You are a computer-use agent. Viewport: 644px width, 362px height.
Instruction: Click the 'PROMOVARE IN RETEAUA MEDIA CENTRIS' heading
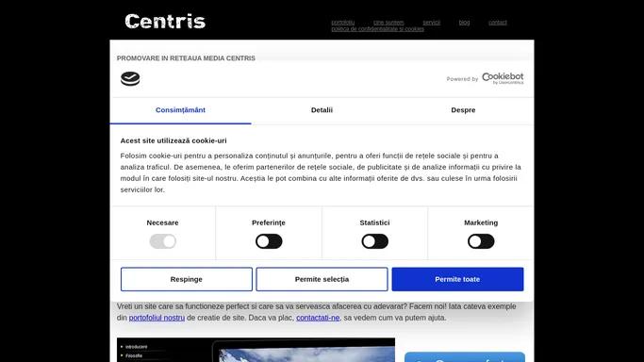[186, 58]
